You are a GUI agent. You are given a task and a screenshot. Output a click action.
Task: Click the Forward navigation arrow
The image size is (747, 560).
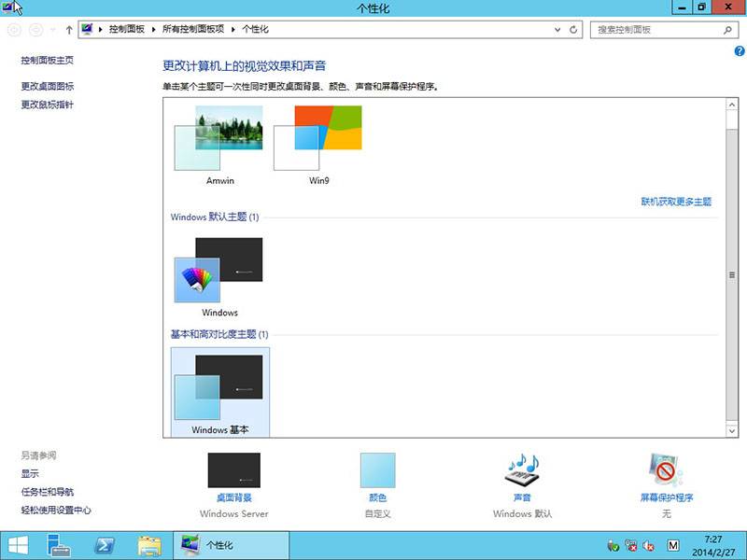point(35,30)
